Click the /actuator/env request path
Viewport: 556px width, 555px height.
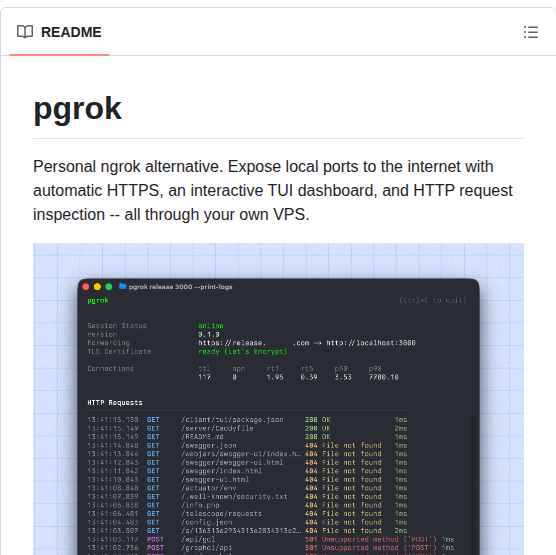click(x=209, y=488)
